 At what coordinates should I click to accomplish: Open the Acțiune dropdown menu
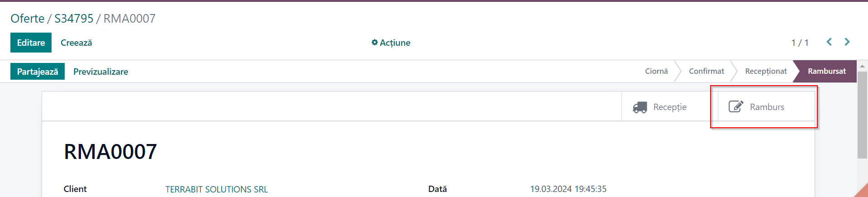coord(391,43)
